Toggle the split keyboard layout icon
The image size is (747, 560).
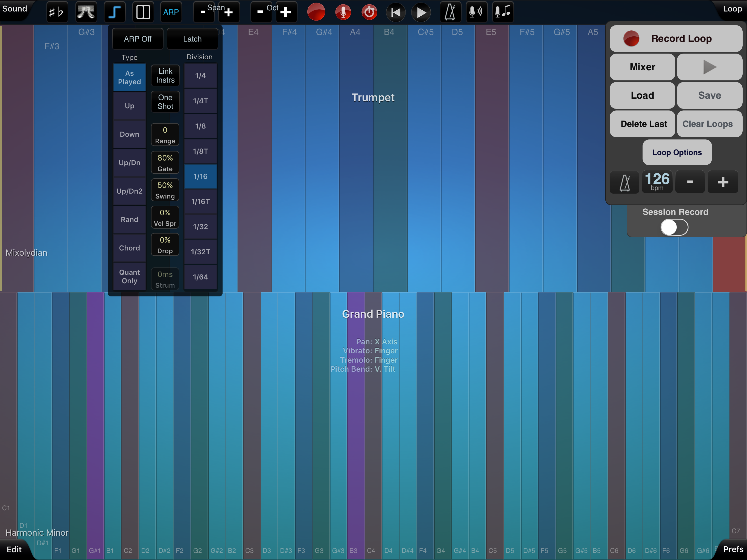(x=143, y=12)
